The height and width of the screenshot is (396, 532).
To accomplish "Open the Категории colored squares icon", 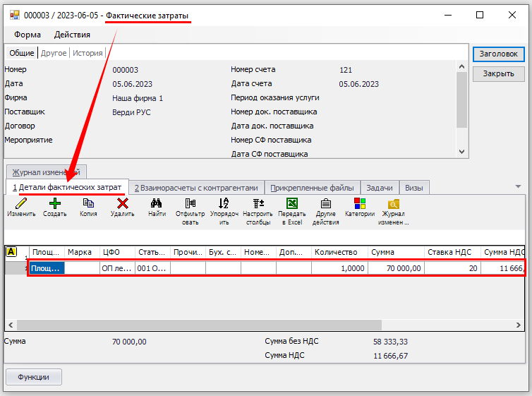I will (360, 204).
